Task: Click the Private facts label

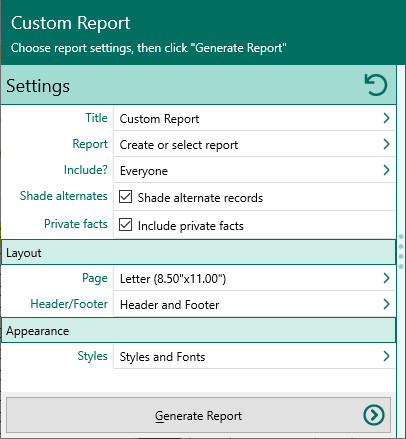Action: coord(76,224)
